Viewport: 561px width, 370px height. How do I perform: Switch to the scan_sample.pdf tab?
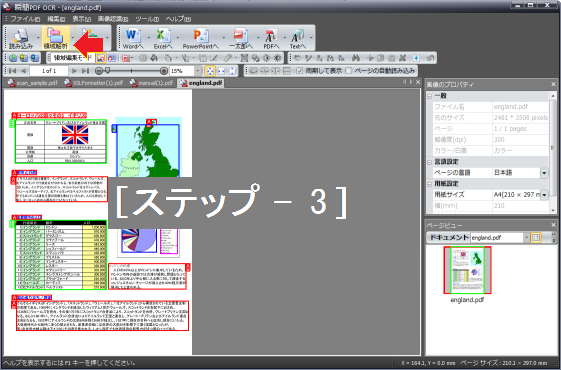[x=33, y=83]
